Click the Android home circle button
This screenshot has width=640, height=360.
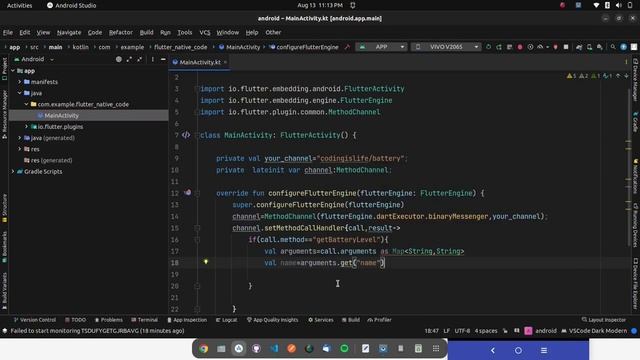518,350
